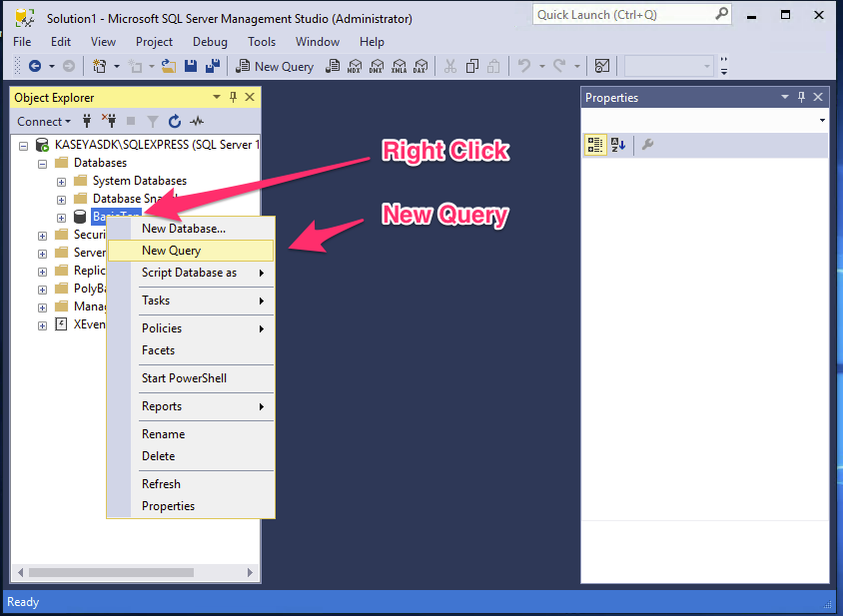The image size is (843, 616).
Task: Click the Navigate Backward arrow icon
Action: click(x=35, y=66)
